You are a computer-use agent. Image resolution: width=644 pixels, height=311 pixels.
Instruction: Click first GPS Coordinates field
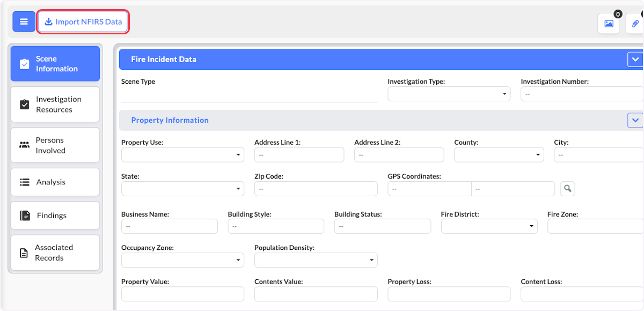tap(429, 189)
